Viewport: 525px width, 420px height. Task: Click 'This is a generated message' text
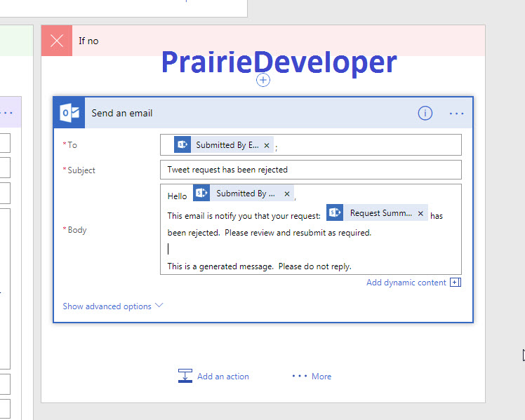point(260,266)
